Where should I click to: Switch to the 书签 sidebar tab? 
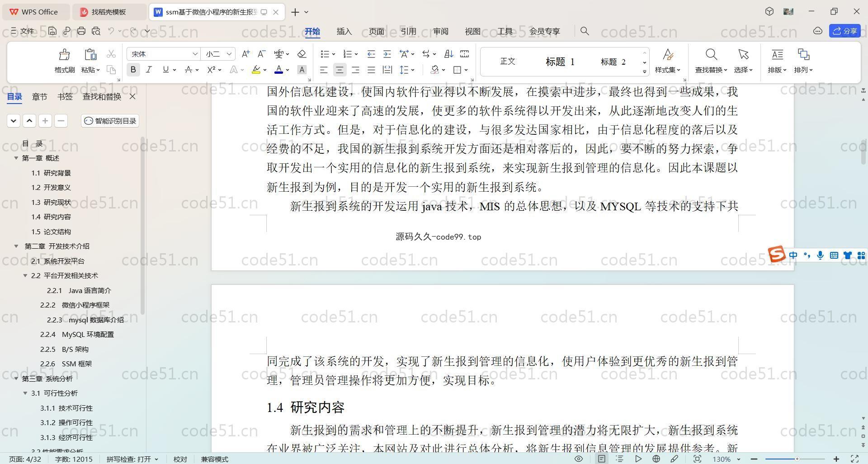pos(65,96)
